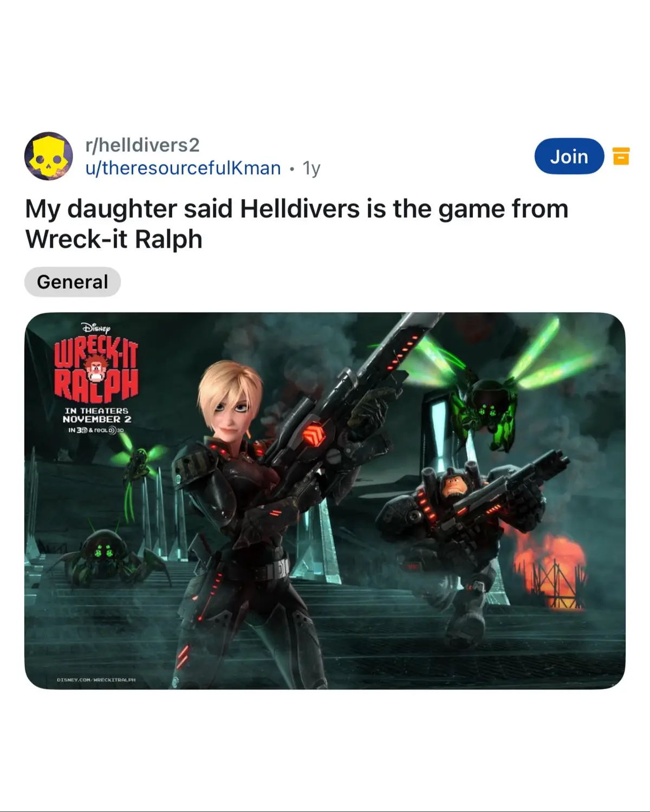Tap the Disney logo above the movie title
Viewport: 650px width, 812px height.
[x=96, y=328]
